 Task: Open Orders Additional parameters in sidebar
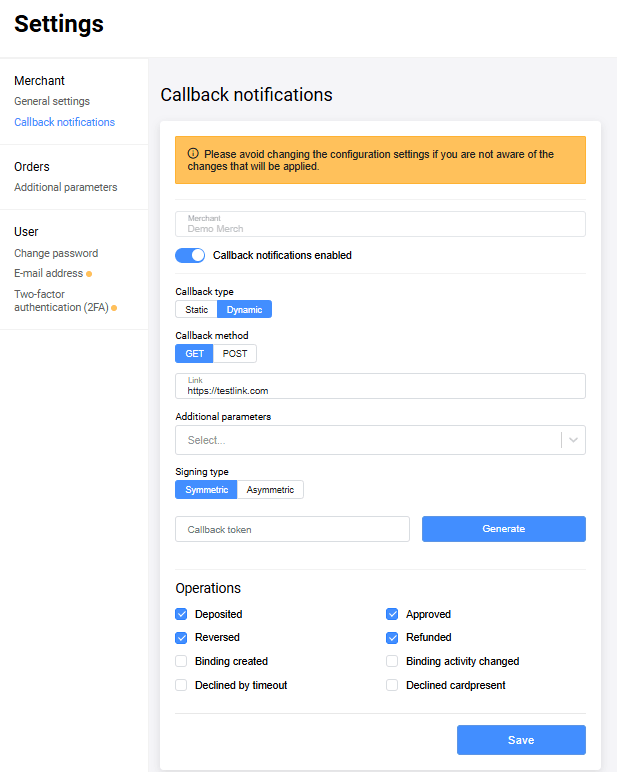click(65, 187)
